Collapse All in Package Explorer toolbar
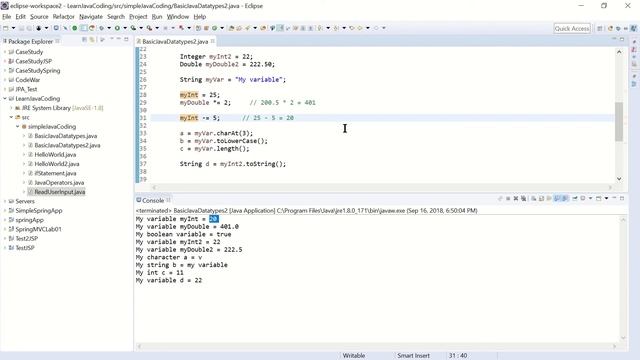Viewport: 640px width, 360px height. point(84,40)
